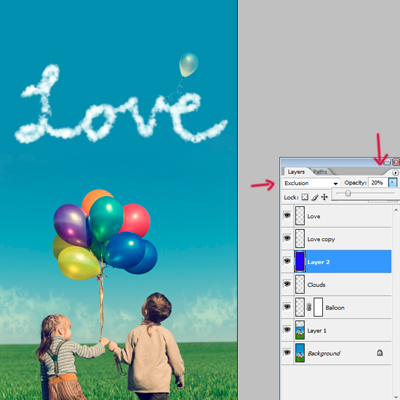Screen dimensions: 400x400
Task: Hide the Clouds layer via eye icon
Action: [x=287, y=284]
